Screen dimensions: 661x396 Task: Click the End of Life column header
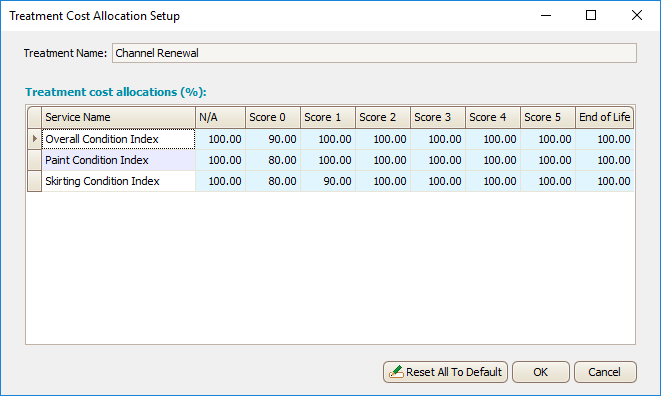coord(605,117)
